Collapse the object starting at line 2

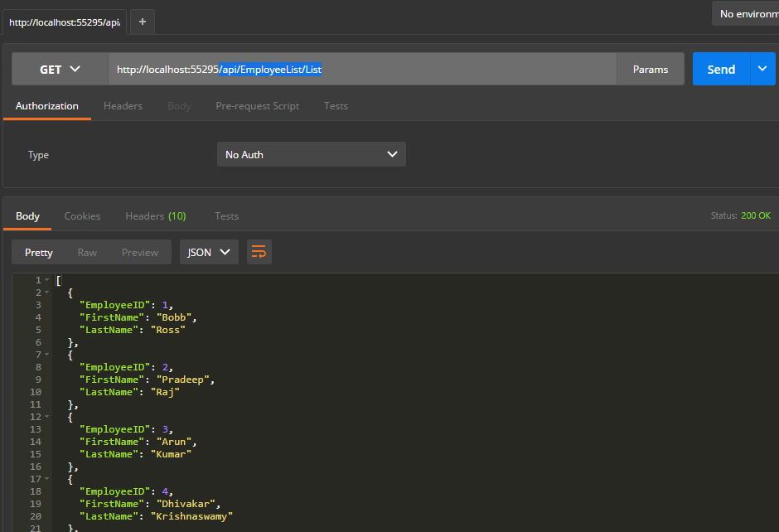click(46, 293)
